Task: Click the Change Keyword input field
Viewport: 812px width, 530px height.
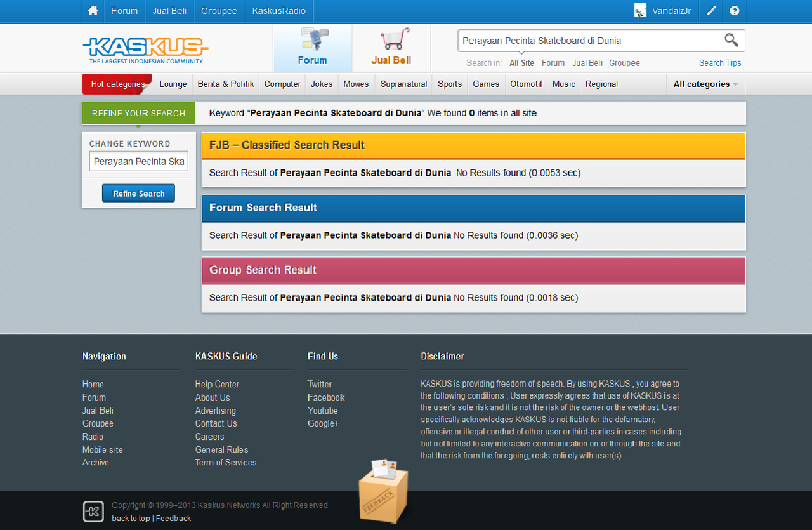Action: (x=139, y=161)
